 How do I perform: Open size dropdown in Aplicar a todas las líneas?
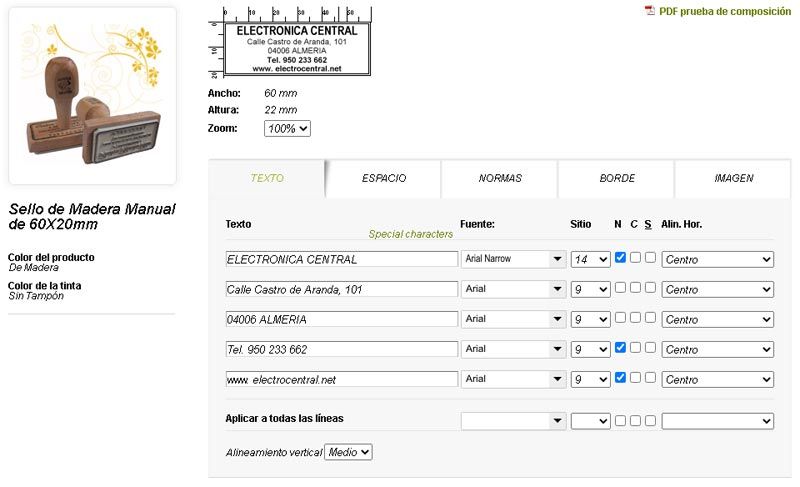point(590,421)
